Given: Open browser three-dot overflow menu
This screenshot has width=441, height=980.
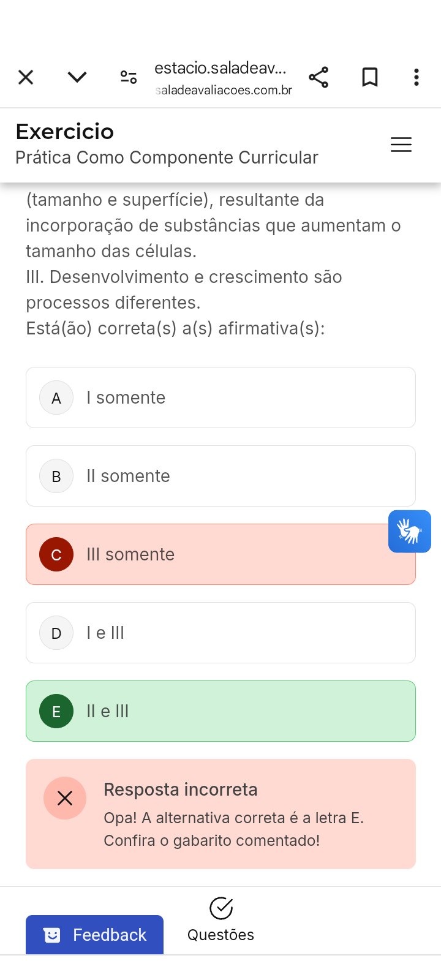Looking at the screenshot, I should coord(417,77).
